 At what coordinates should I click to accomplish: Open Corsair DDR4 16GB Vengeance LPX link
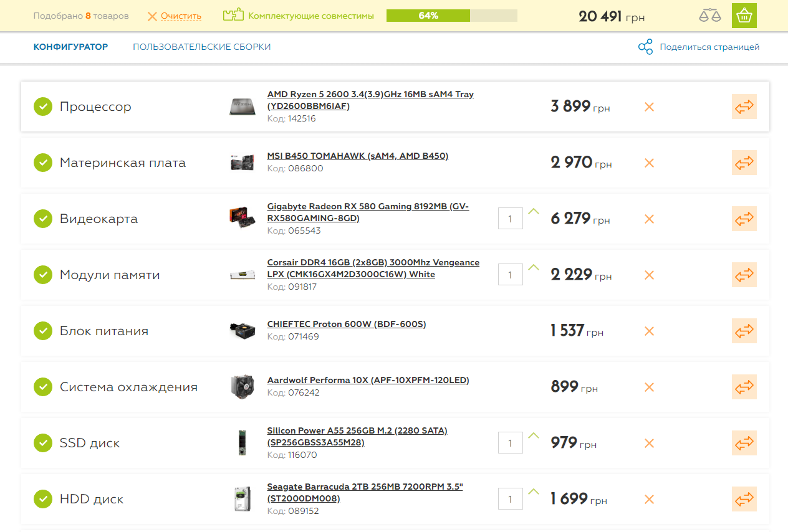(373, 268)
